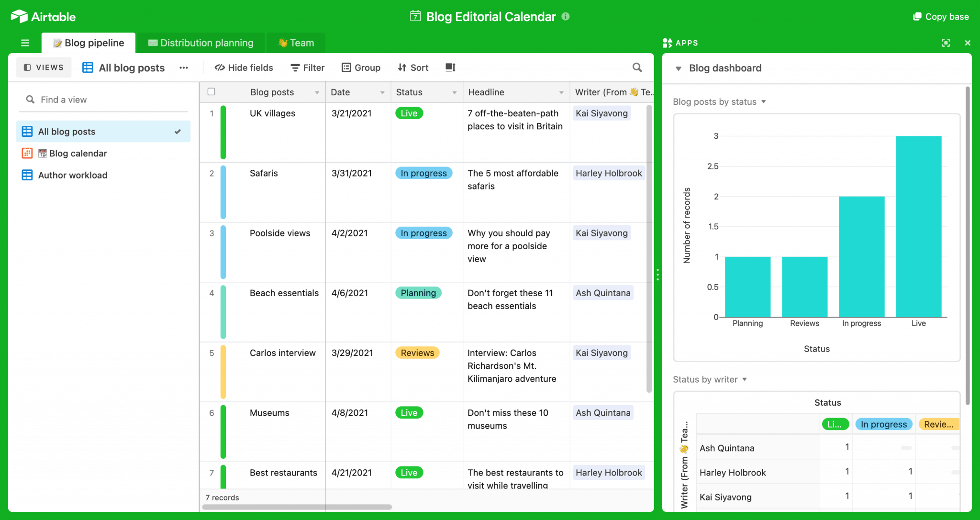Click the search magnifier icon in toolbar

click(x=637, y=67)
